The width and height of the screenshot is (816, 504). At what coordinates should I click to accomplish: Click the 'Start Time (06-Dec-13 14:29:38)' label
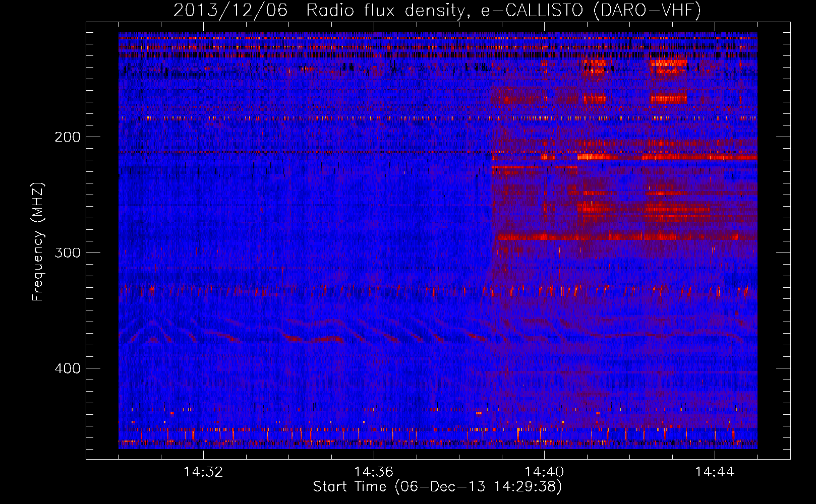click(437, 487)
